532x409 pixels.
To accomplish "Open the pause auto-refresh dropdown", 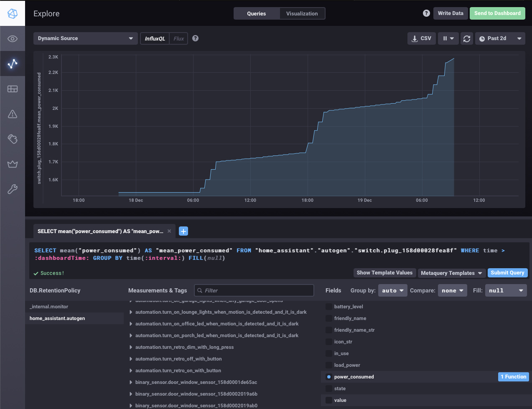I will [x=448, y=38].
